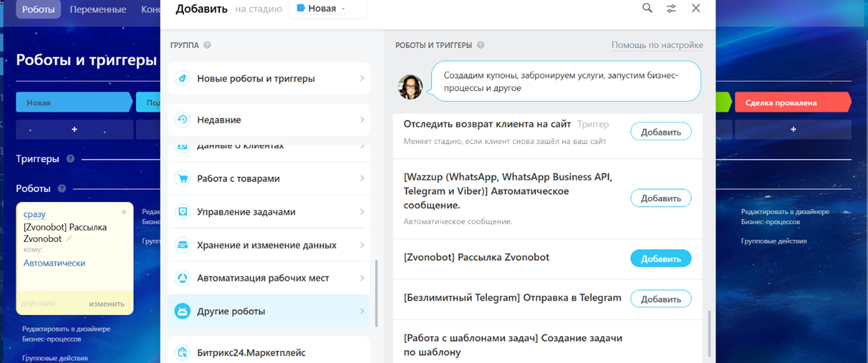The width and height of the screenshot is (868, 363).
Task: Expand Недавние group chevron
Action: pyautogui.click(x=362, y=120)
